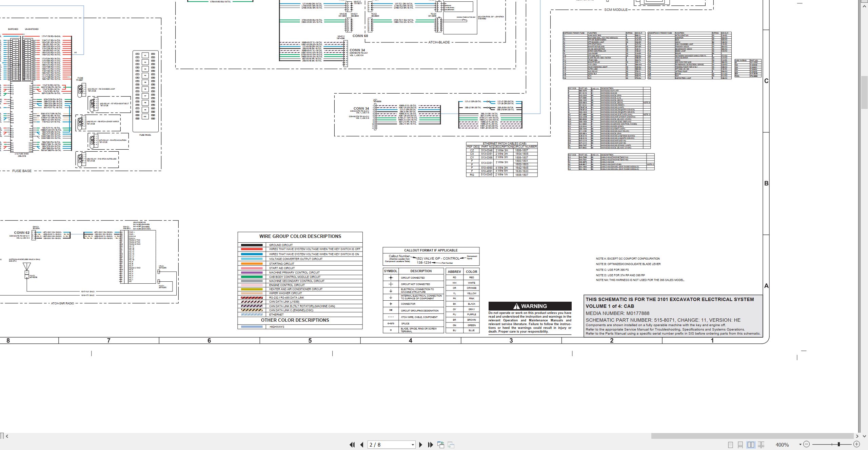Viewport: 868px width, 450px height.
Task: Open the page number dropdown
Action: [413, 445]
